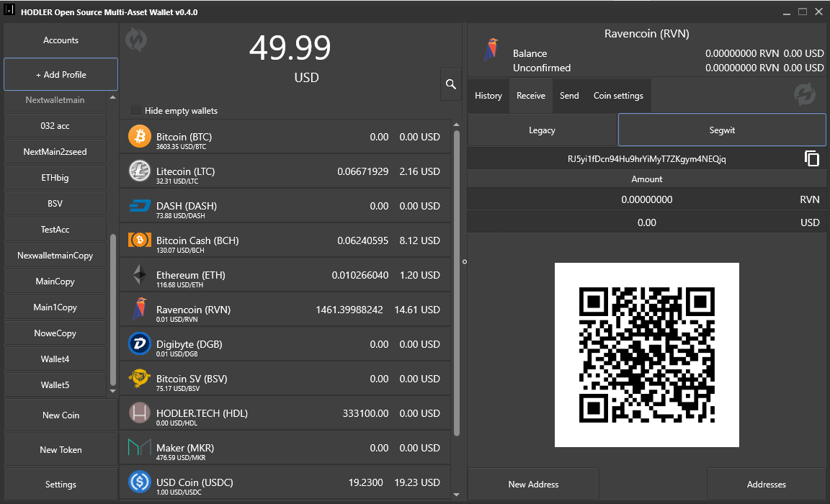Click the Bitcoin (BTC) coin icon

[140, 137]
